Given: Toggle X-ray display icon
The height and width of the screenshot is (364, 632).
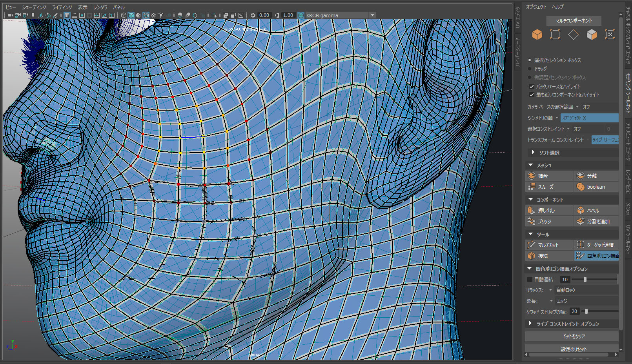Looking at the screenshot, I should [x=226, y=15].
